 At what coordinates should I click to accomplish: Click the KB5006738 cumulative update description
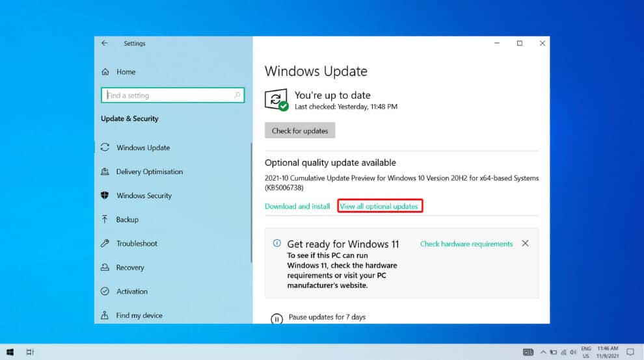[401, 183]
